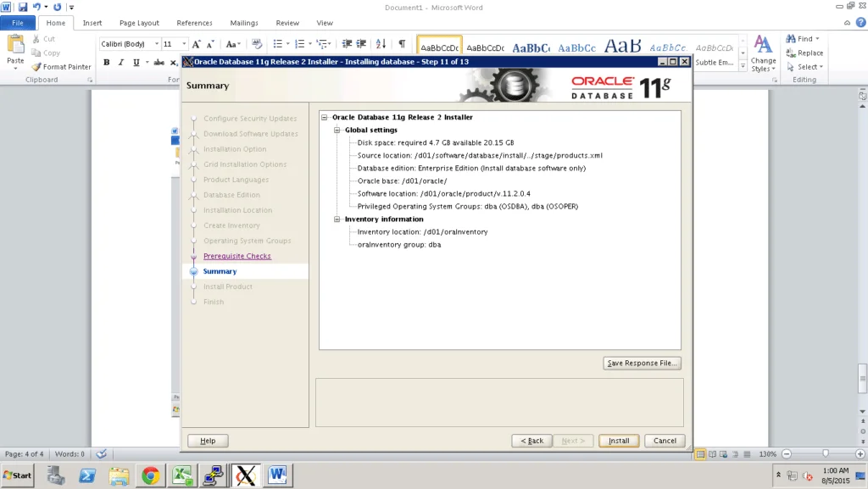Toggle Italic formatting in Word
The height and width of the screenshot is (489, 868).
(120, 63)
